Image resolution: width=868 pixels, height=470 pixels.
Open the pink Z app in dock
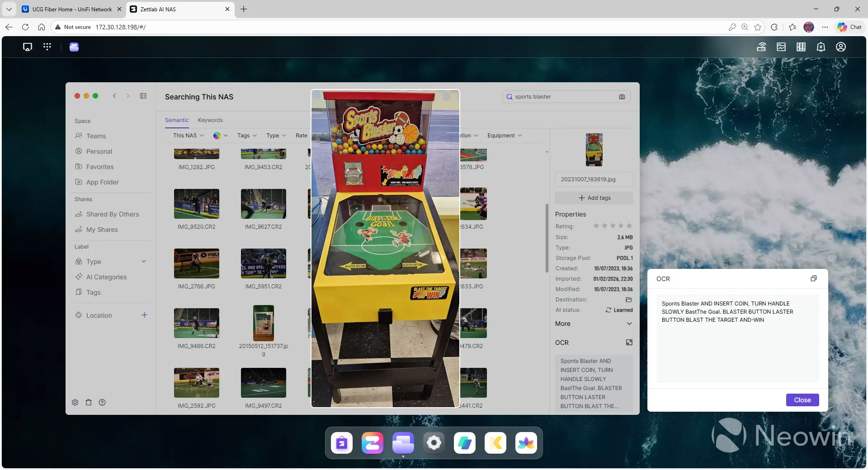click(373, 443)
